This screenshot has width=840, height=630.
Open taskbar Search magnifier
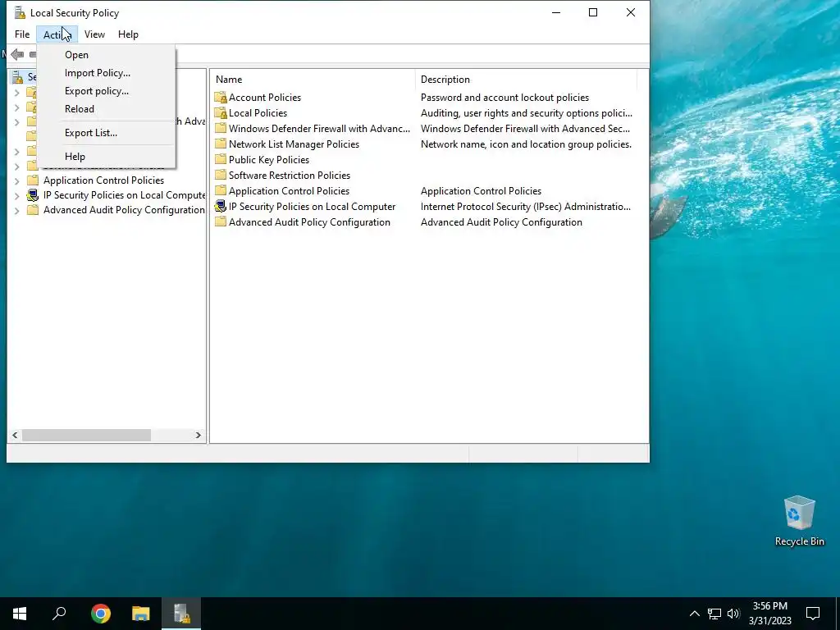[59, 614]
